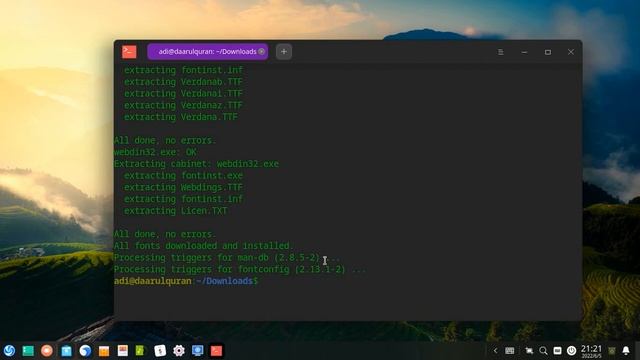Click "All fonts downloaded and installed." line

(x=204, y=246)
